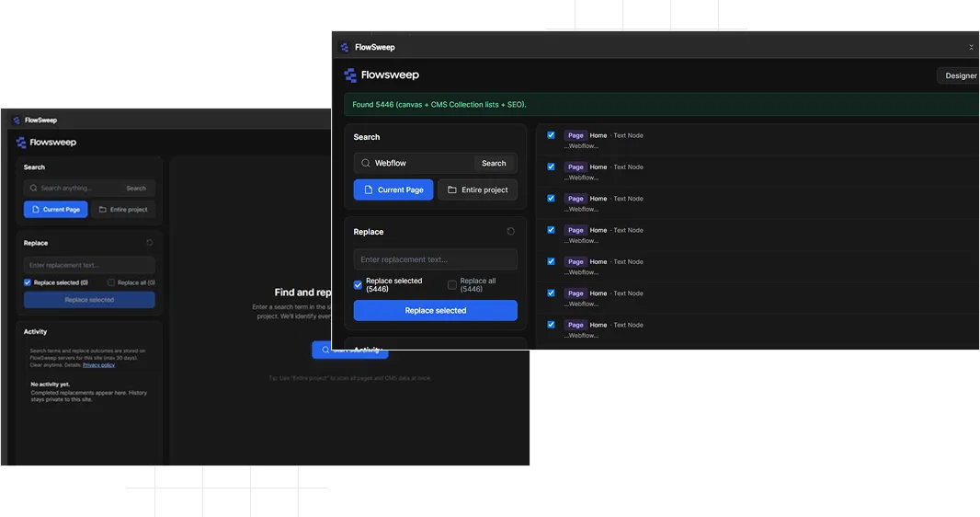Click the Enter replacement text field in front window
The width and height of the screenshot is (980, 517).
(x=436, y=259)
